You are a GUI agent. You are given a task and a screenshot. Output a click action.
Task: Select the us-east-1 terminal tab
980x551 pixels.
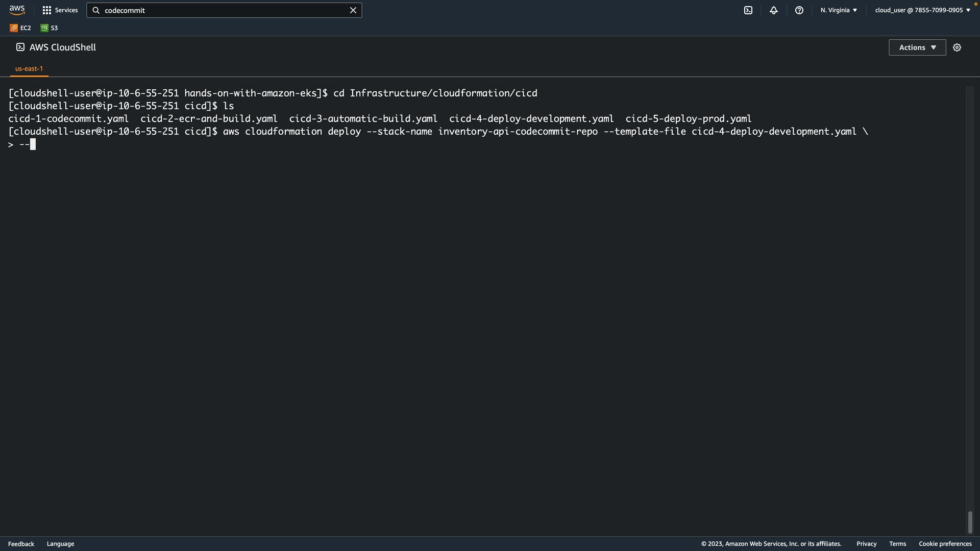(x=29, y=68)
